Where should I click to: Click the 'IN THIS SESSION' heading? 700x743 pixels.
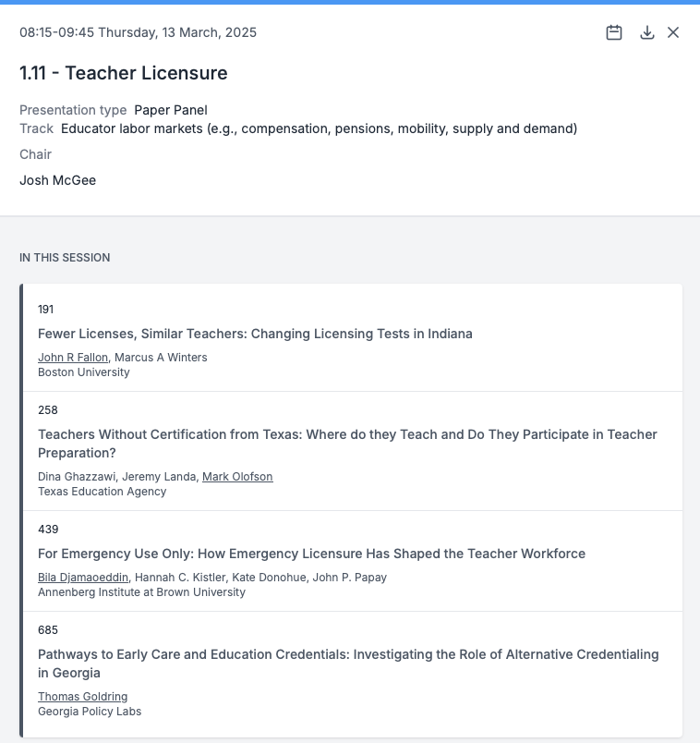click(x=65, y=258)
